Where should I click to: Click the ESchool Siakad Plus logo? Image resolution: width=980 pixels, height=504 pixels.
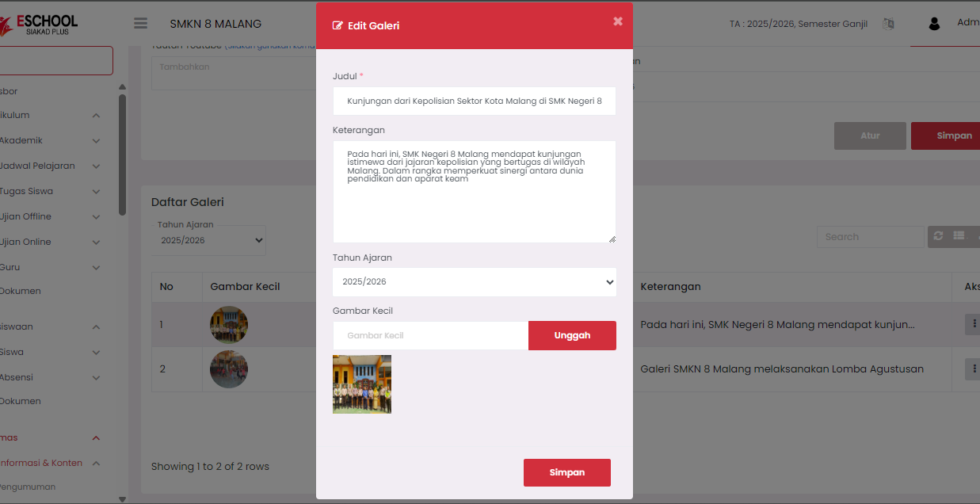[x=40, y=24]
